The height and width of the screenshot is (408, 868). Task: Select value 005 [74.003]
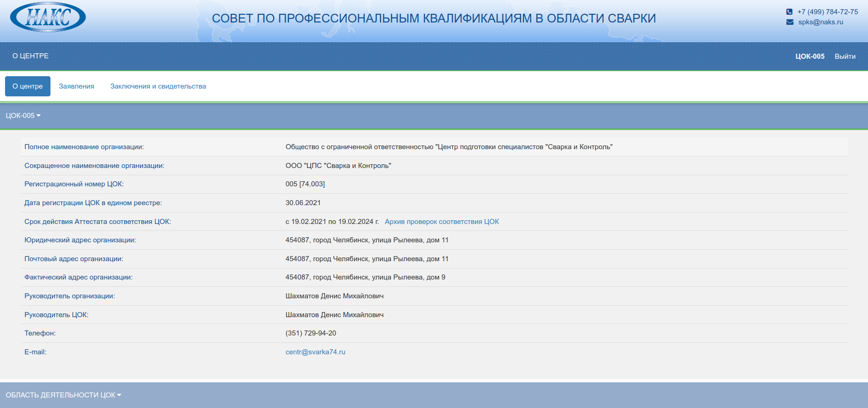[305, 184]
